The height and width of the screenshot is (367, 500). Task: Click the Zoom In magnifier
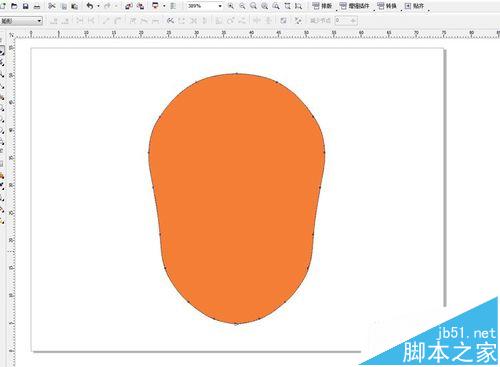[231, 6]
